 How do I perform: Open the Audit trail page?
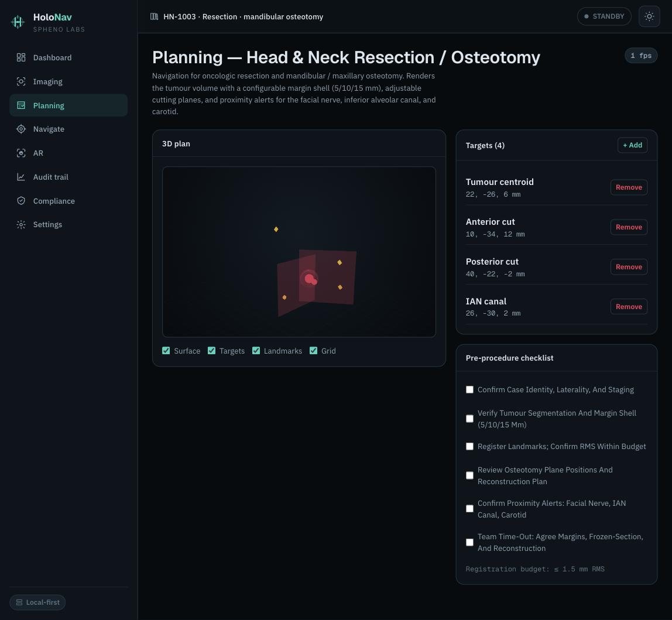point(68,177)
